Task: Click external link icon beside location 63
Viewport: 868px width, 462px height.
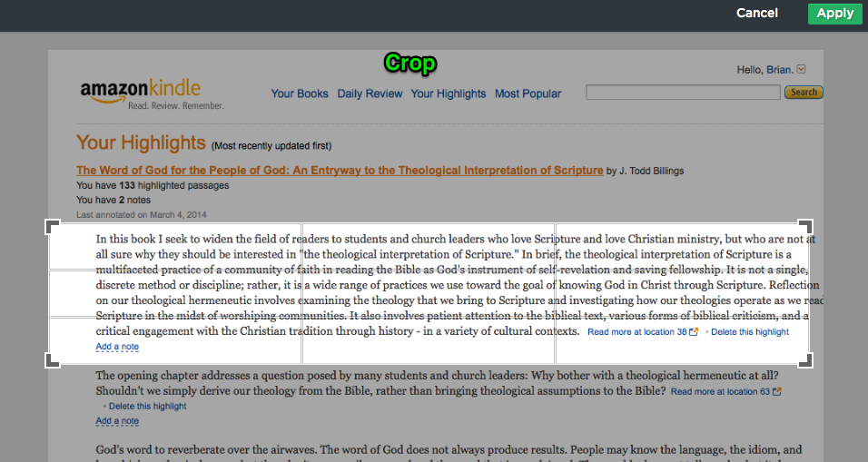Action: (776, 391)
